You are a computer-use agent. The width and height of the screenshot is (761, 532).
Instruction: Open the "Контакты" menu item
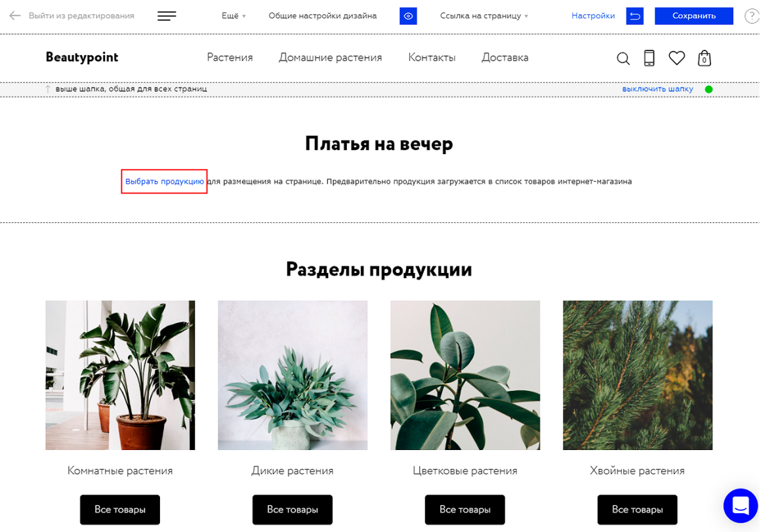pyautogui.click(x=432, y=58)
